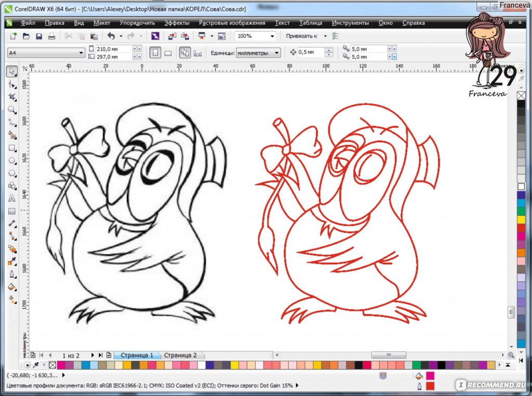Select the Text tool
The height and width of the screenshot is (396, 532).
(12, 198)
